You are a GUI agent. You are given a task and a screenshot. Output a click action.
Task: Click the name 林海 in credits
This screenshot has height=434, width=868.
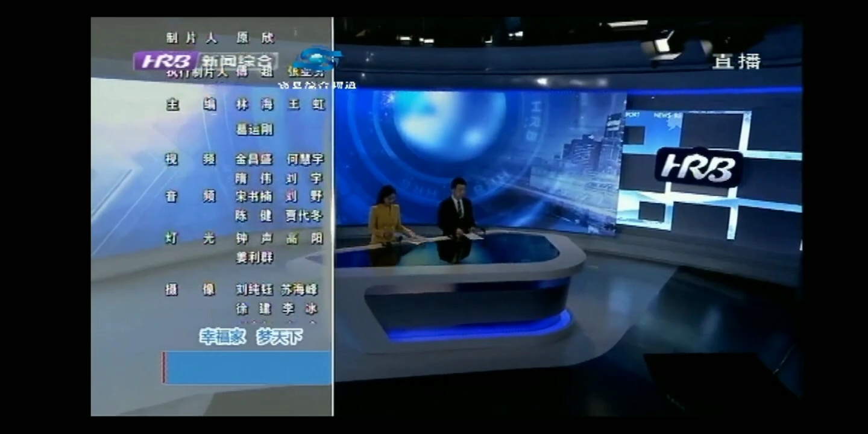(x=254, y=105)
